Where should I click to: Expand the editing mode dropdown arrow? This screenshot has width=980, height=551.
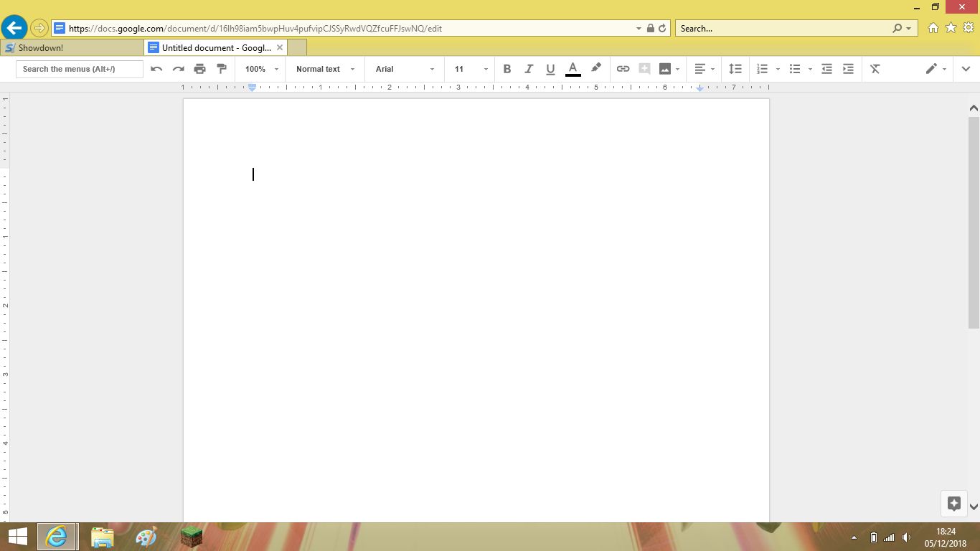coord(944,70)
